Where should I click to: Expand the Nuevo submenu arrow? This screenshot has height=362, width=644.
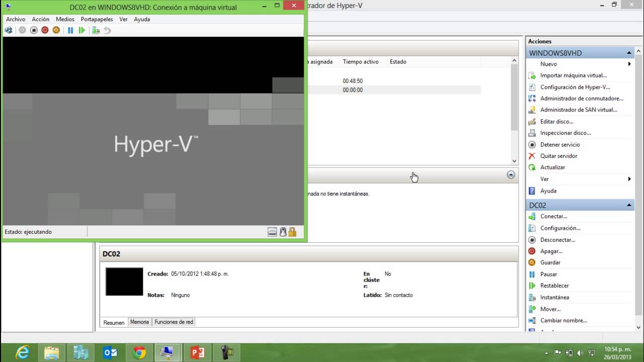point(629,64)
